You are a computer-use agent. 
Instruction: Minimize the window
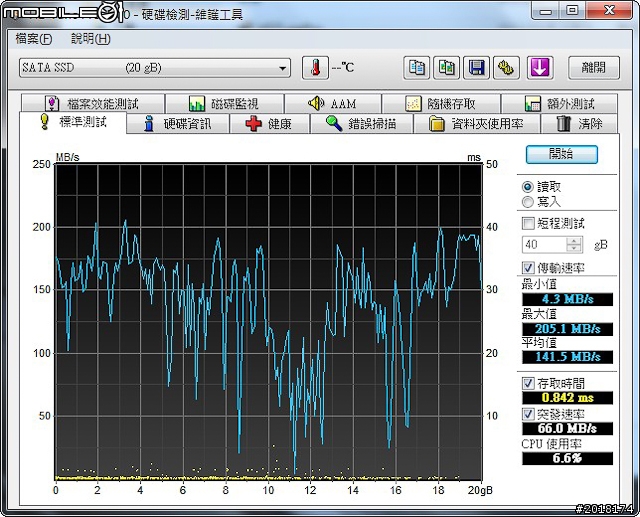point(545,11)
